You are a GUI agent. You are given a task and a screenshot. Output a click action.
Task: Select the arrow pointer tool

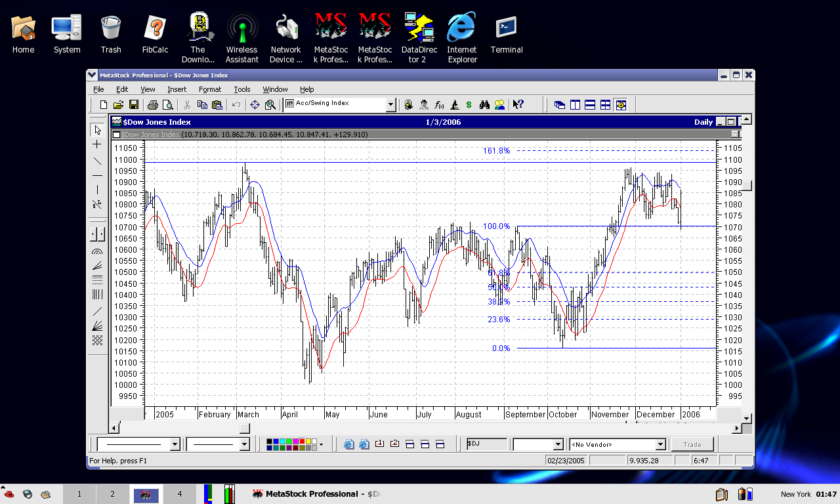pos(97,130)
